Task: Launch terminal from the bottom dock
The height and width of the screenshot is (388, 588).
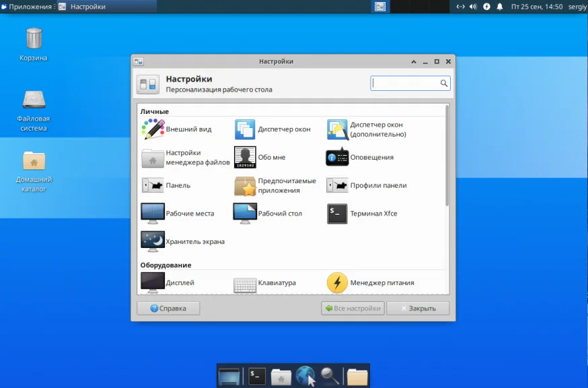Action: (256, 376)
